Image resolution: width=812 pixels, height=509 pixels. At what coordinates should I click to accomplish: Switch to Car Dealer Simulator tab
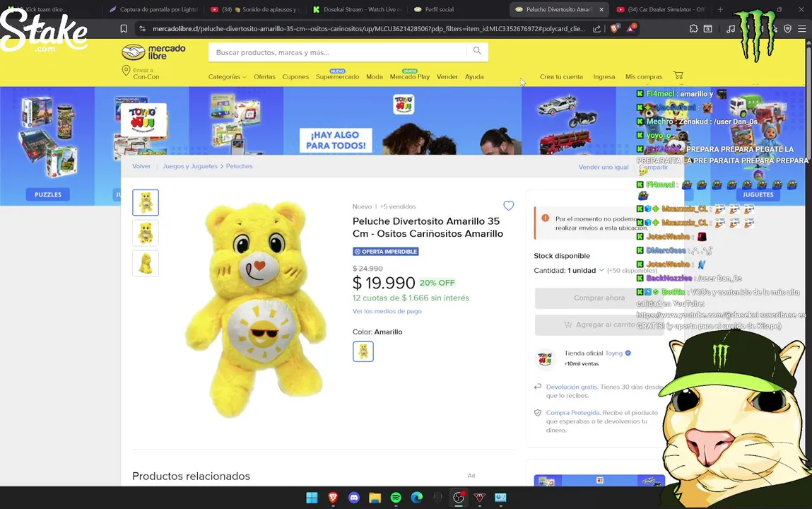tap(660, 9)
